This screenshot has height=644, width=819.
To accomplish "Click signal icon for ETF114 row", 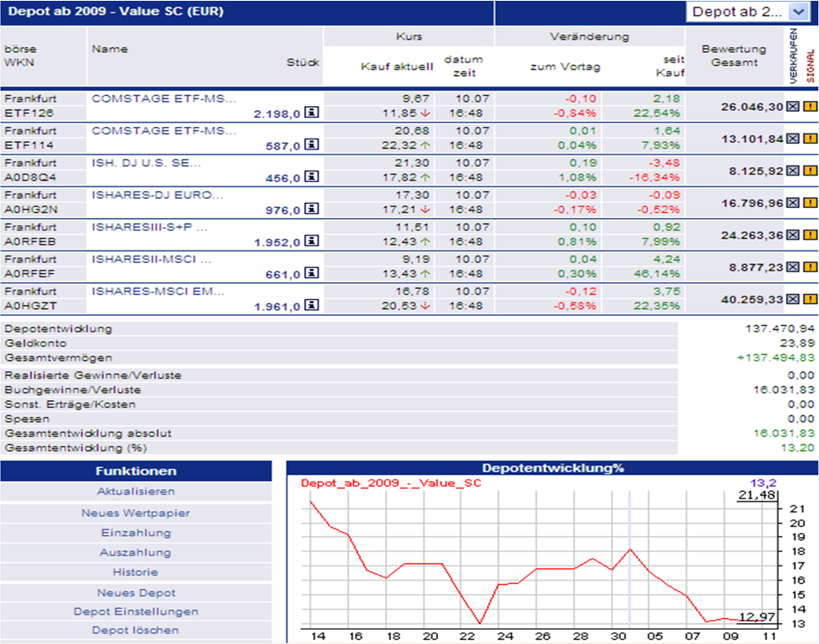I will (x=809, y=139).
